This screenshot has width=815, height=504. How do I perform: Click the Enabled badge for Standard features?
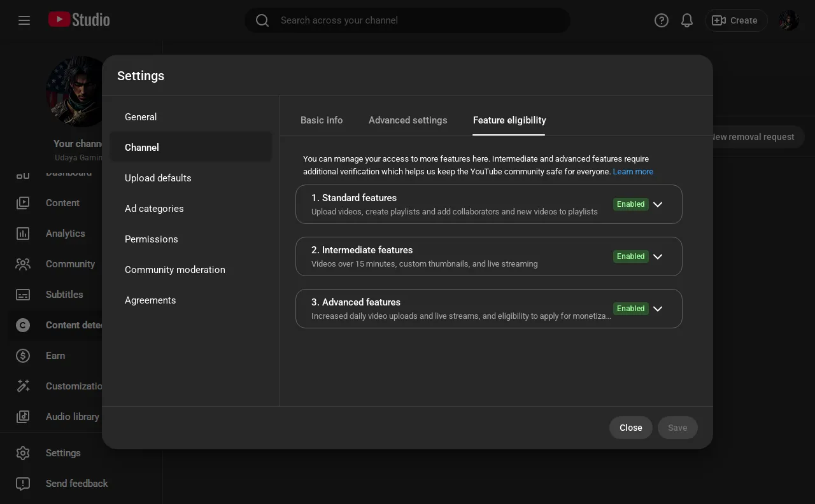coord(631,204)
